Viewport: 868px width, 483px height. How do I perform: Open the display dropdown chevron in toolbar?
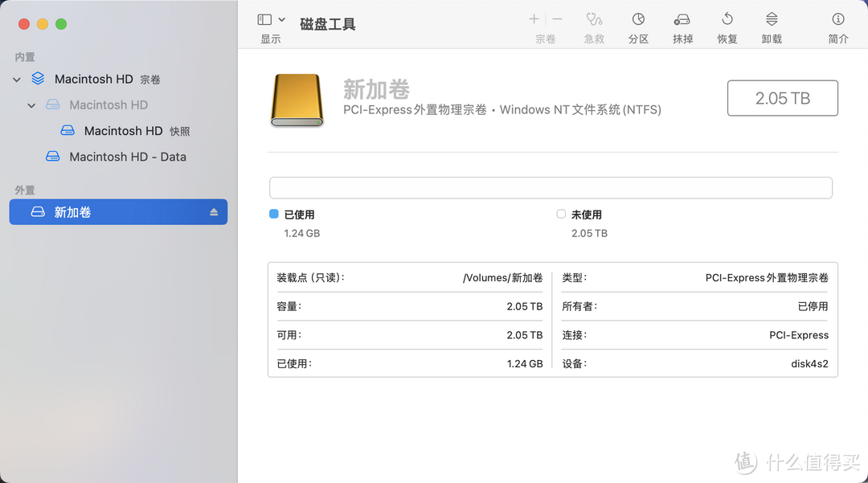[x=282, y=20]
